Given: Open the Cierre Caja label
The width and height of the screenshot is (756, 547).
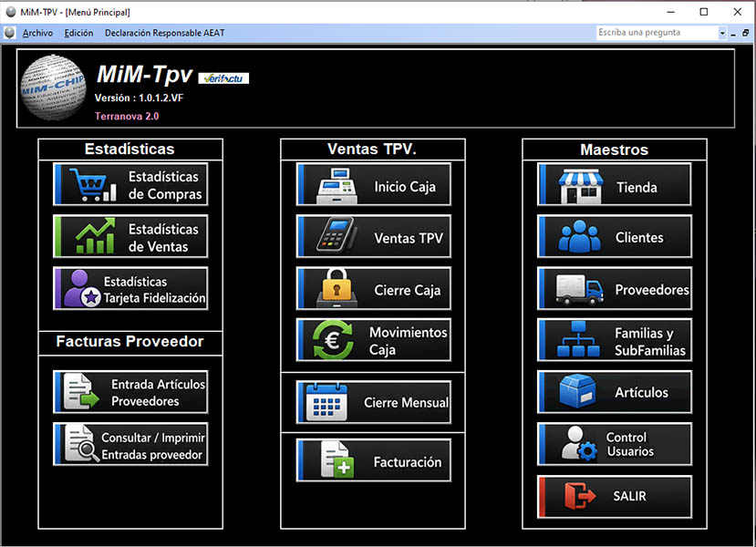Looking at the screenshot, I should point(408,290).
